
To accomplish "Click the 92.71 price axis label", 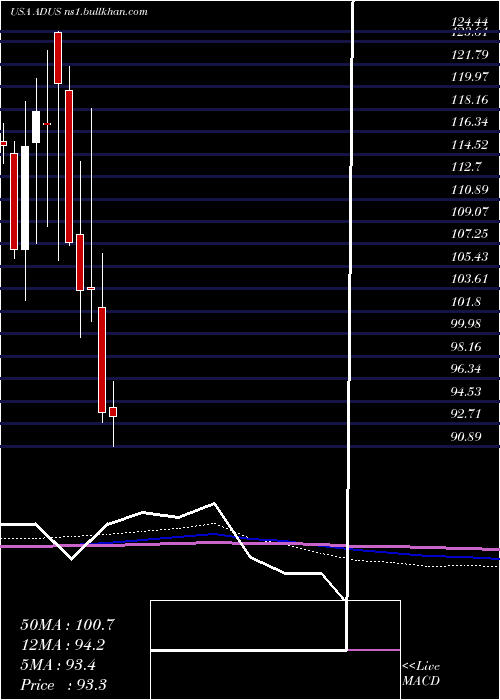I will 467,414.
